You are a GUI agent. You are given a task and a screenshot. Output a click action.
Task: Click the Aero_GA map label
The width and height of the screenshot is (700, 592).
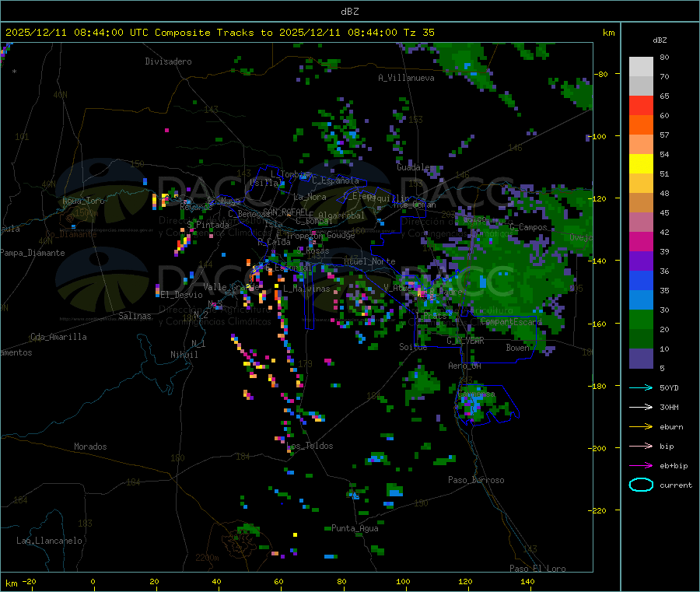465,366
